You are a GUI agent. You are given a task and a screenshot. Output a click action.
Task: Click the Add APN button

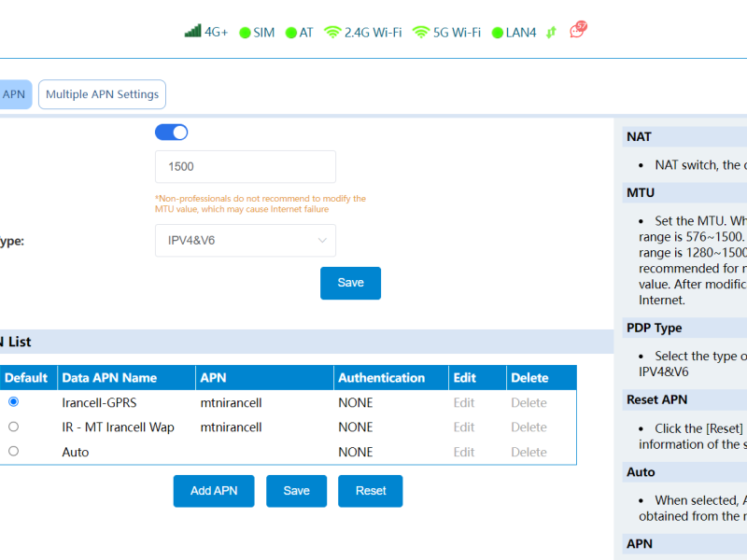pos(214,491)
